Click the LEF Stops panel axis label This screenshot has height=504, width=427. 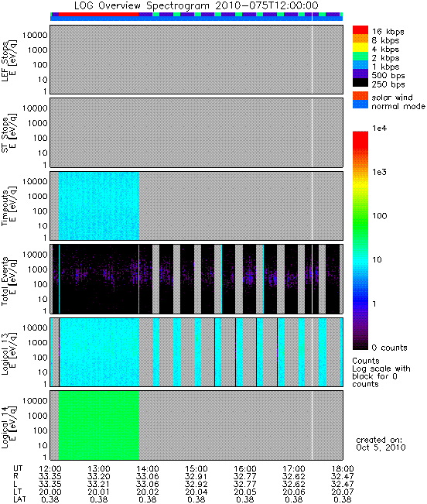coord(9,60)
